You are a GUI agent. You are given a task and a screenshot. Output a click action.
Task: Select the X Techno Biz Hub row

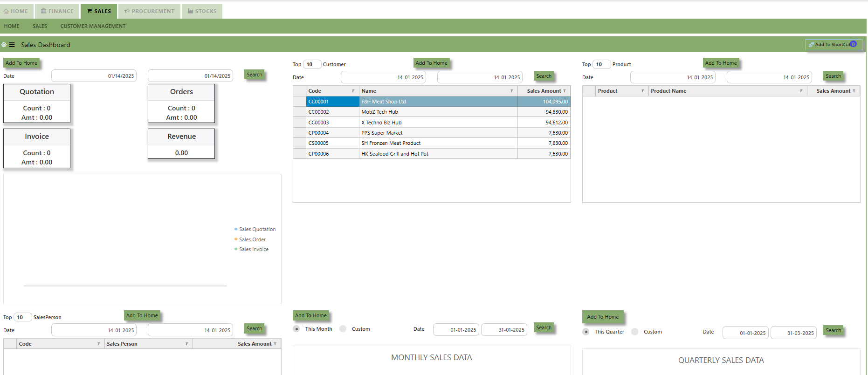[x=432, y=123]
